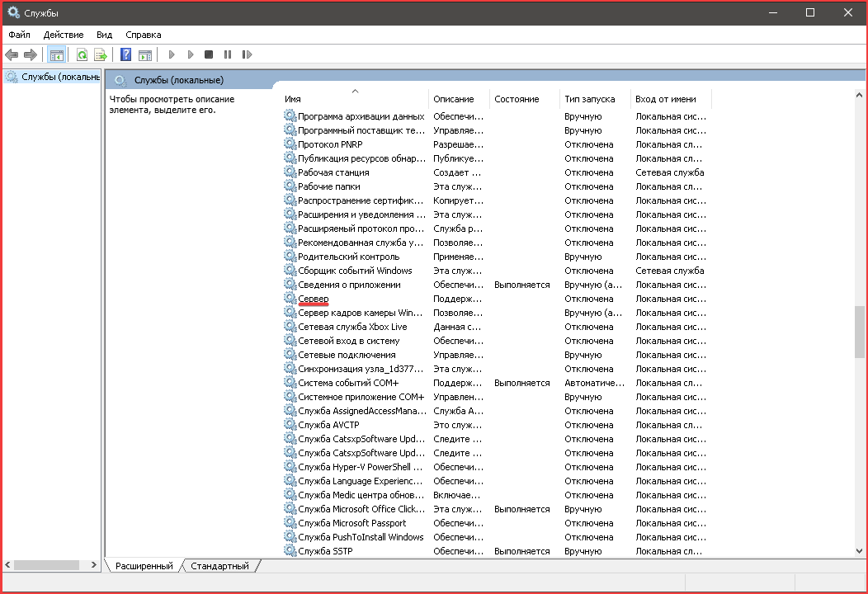The height and width of the screenshot is (594, 868).
Task: Click the Export List toolbar icon
Action: tap(101, 54)
